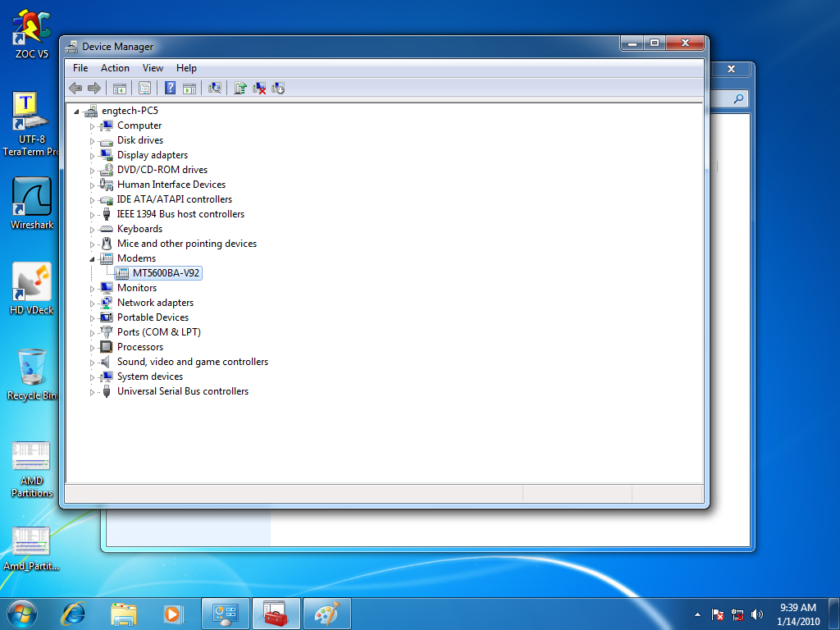Click the blue Help question mark icon

click(x=170, y=88)
